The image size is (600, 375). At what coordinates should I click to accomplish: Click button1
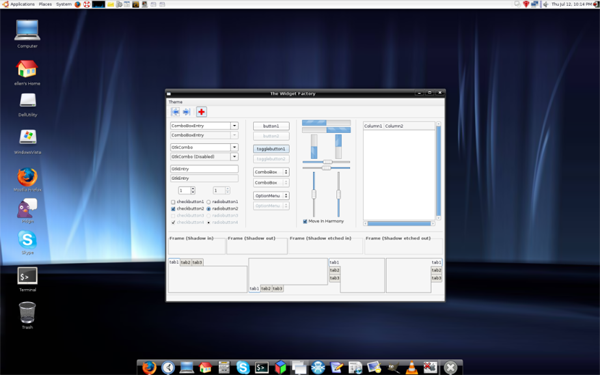click(x=271, y=126)
